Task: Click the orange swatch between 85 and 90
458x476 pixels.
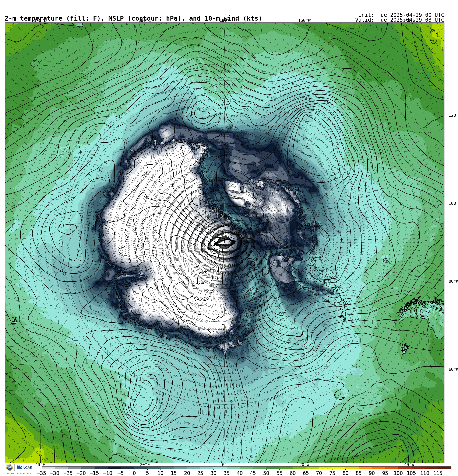Action: pos(365,468)
